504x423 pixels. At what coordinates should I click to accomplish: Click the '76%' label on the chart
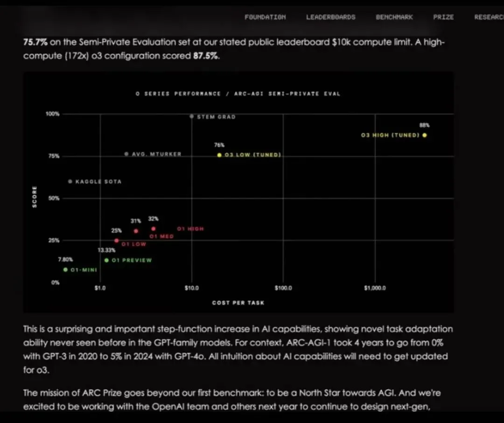tap(219, 145)
